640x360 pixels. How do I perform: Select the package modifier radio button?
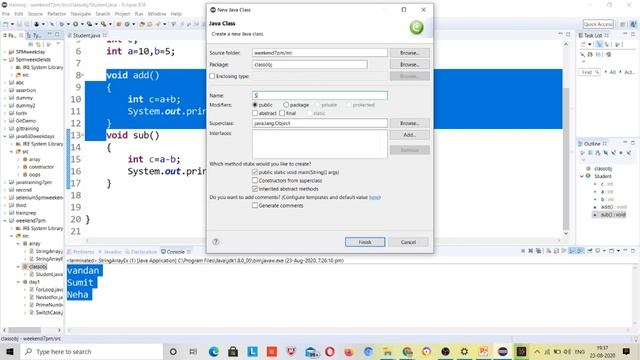[x=286, y=105]
